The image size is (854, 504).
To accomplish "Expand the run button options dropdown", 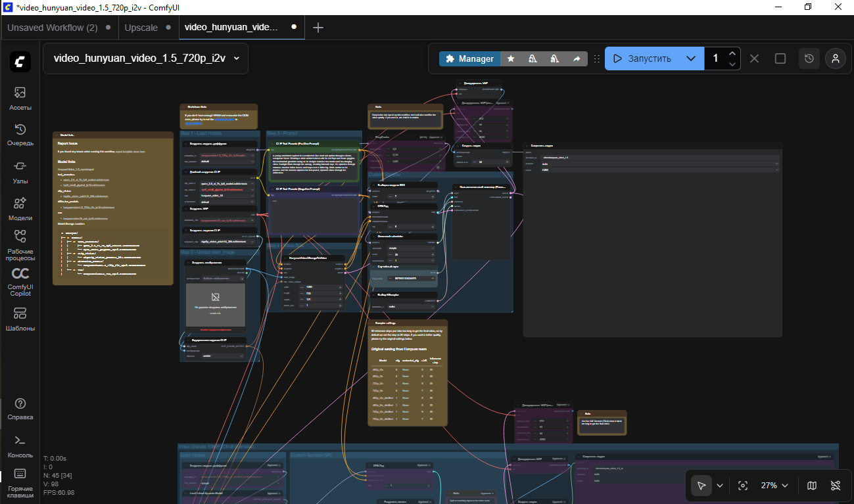I will click(690, 58).
